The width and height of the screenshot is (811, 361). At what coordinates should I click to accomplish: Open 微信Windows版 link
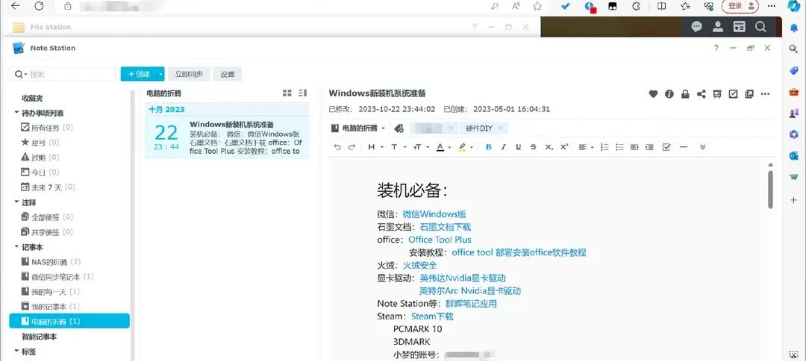[x=434, y=214]
